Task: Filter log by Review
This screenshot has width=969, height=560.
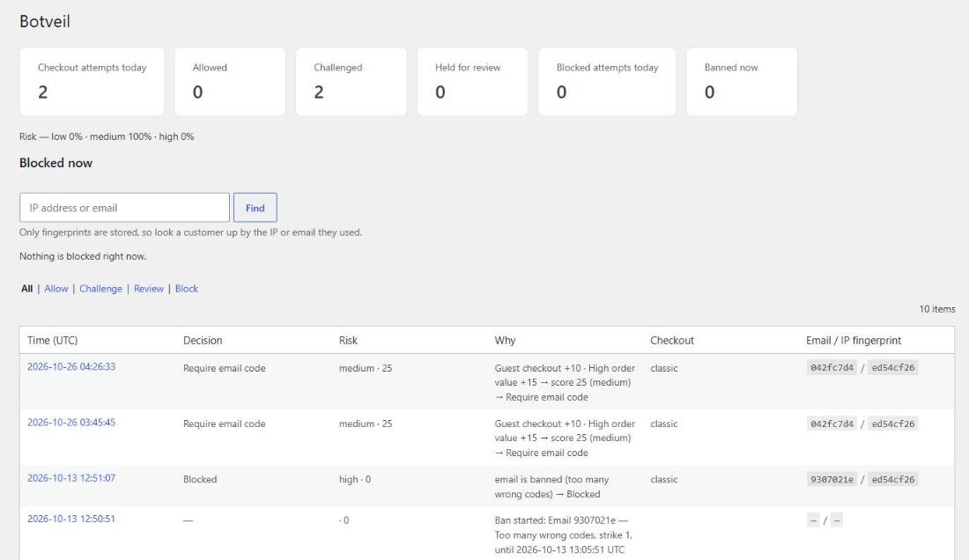Action: [x=149, y=288]
